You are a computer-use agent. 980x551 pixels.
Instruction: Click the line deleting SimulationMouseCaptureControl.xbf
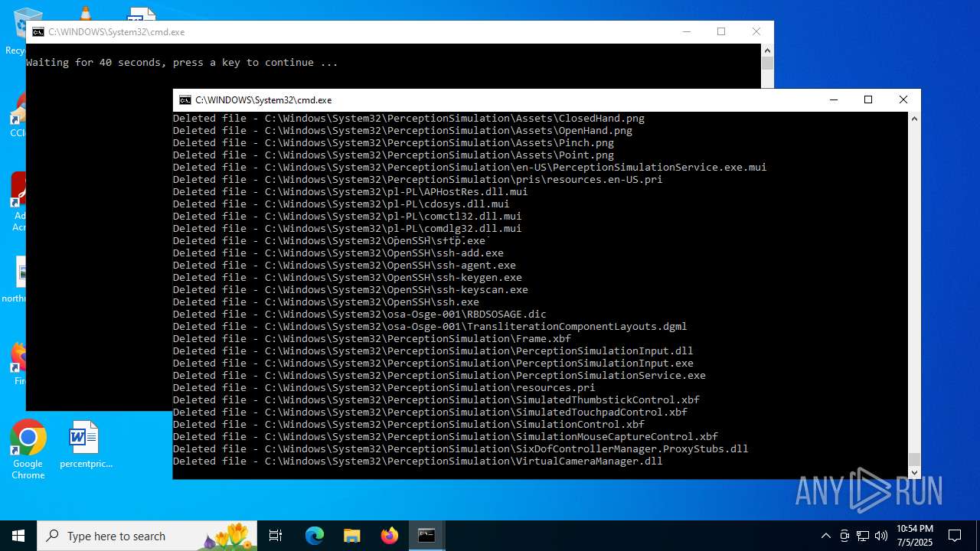coord(446,437)
